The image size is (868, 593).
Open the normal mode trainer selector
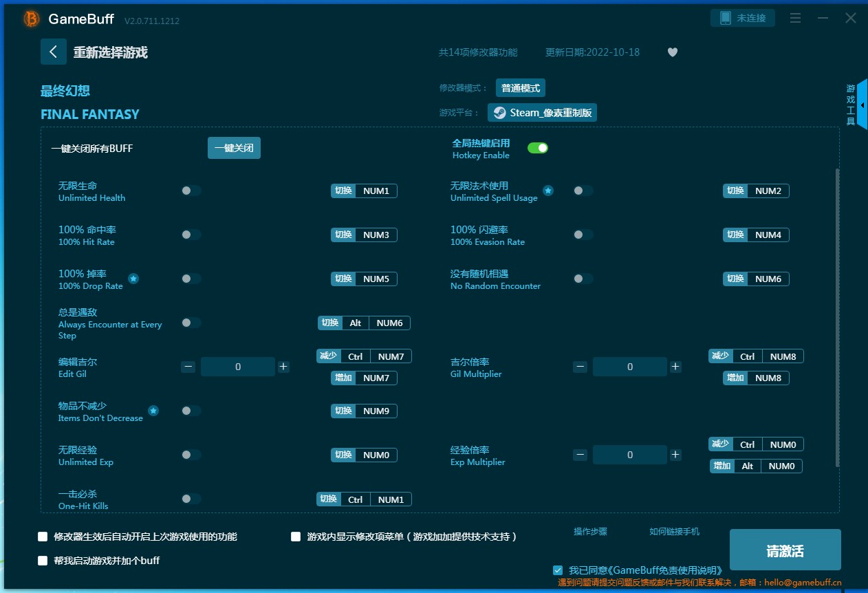click(520, 88)
